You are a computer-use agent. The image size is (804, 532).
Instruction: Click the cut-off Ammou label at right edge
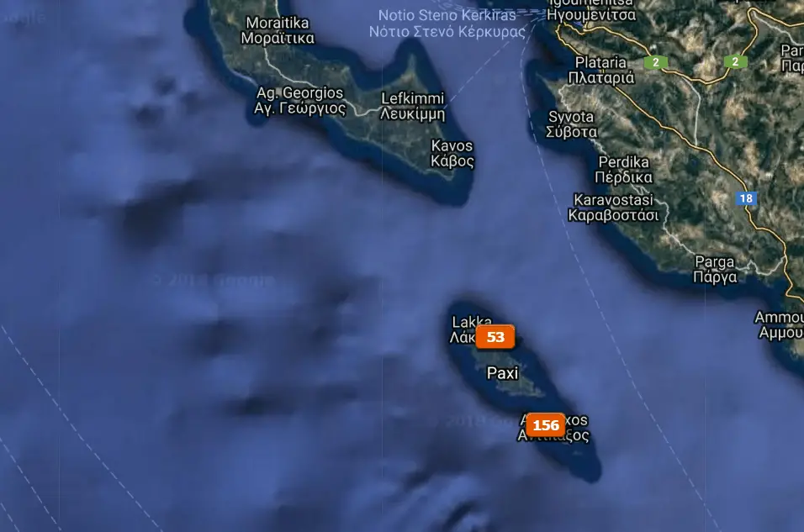coord(779,325)
